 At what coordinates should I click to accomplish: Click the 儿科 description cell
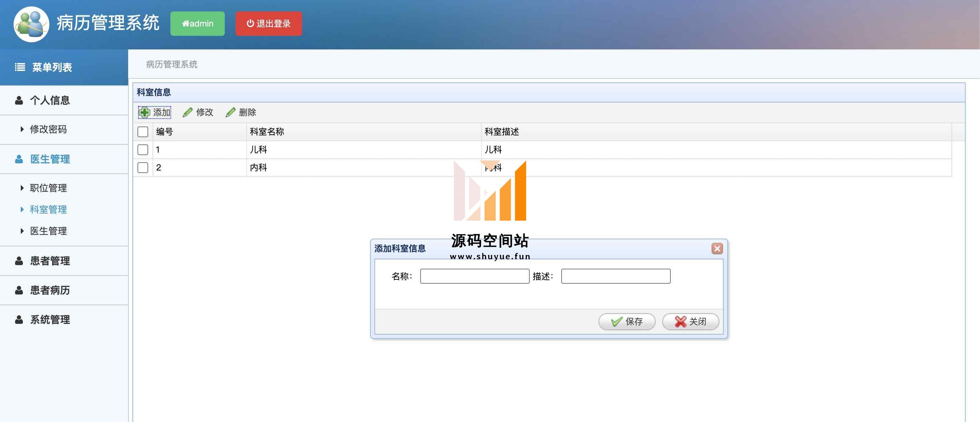(x=716, y=150)
